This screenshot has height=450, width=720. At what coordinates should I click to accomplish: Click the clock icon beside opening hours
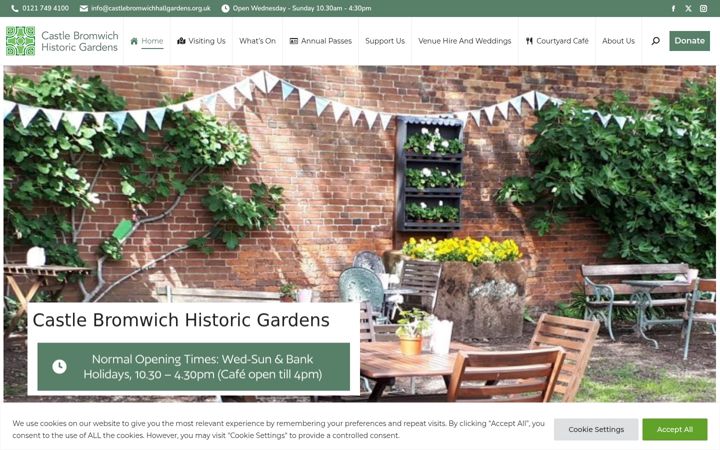225,8
